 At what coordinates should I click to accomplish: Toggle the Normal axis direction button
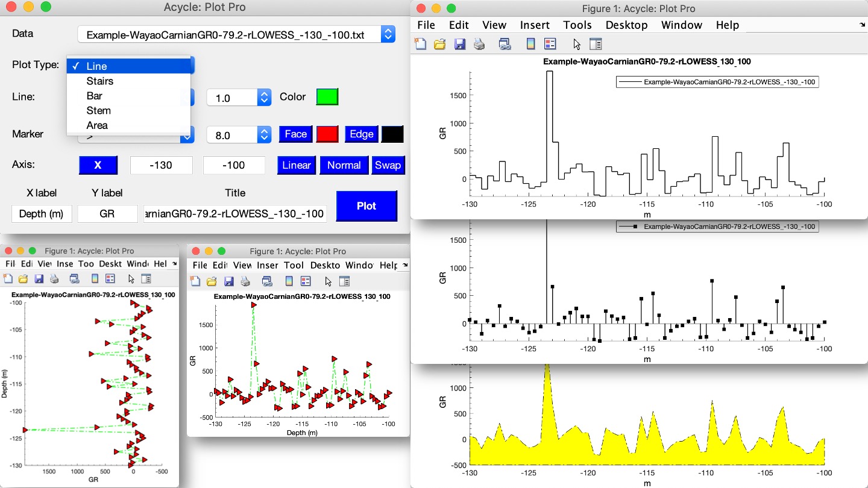click(344, 165)
